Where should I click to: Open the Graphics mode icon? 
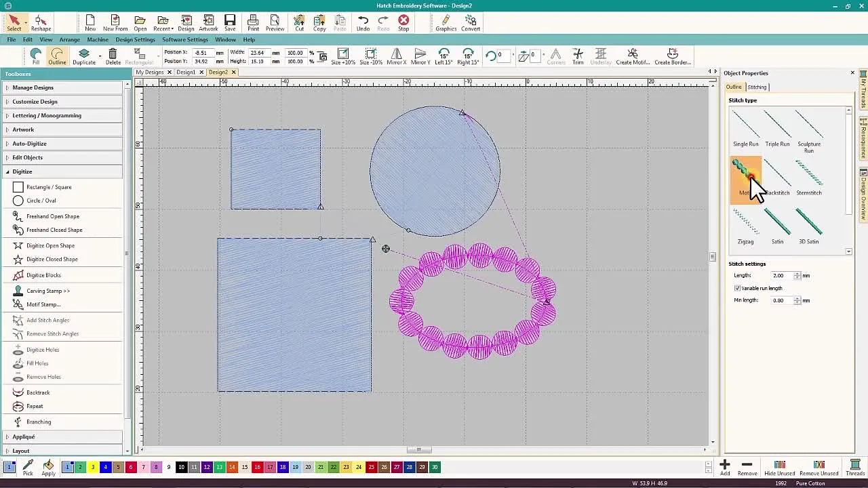pyautogui.click(x=446, y=23)
